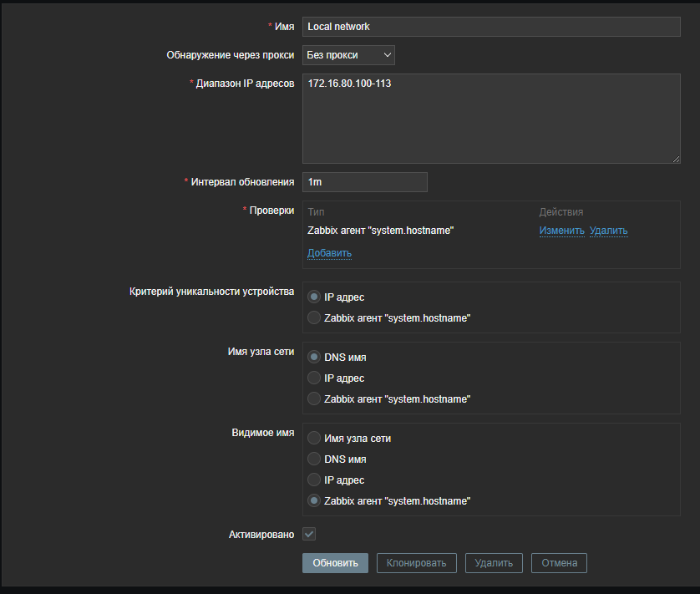This screenshot has height=594, width=700.
Task: Choose 'DNS имя' for host name
Action: 314,357
